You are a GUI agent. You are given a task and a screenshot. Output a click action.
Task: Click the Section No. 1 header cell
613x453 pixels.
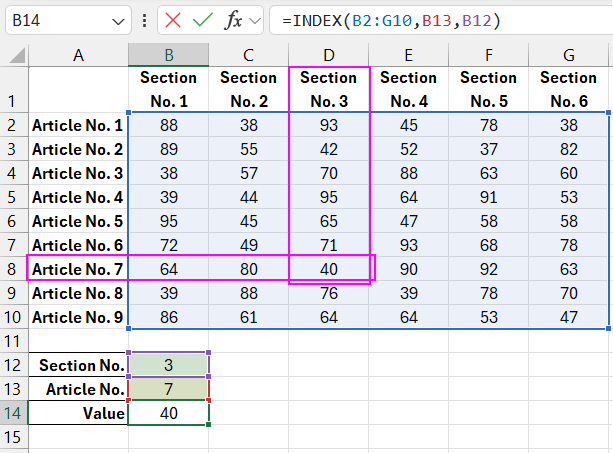(x=168, y=90)
